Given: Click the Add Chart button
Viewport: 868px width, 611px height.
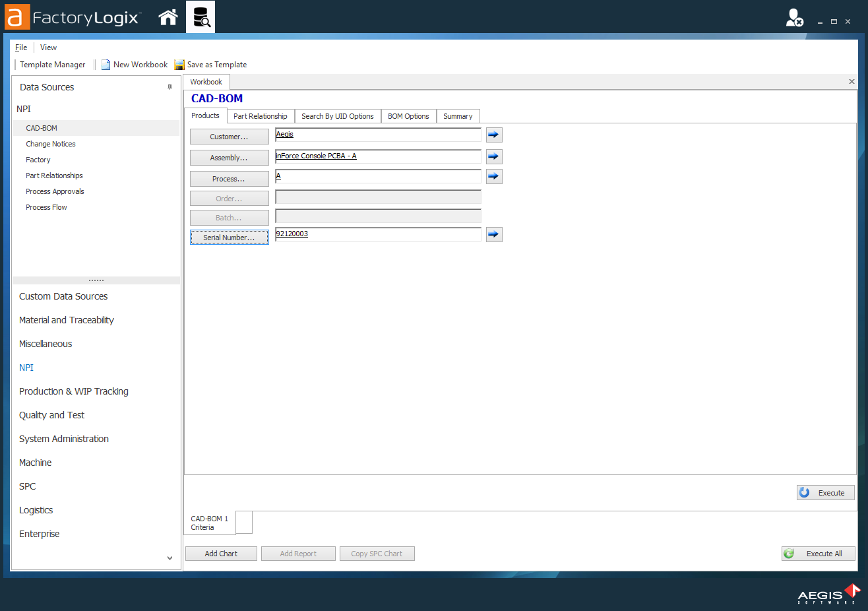Looking at the screenshot, I should click(220, 553).
